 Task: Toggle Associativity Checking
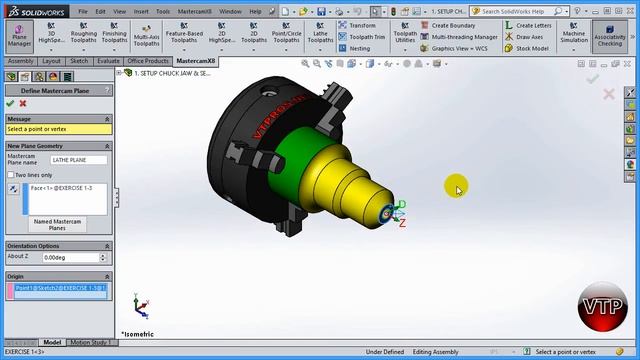pos(610,37)
